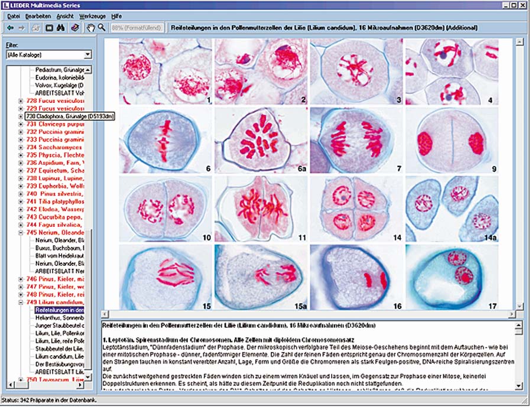Open search with the binoculars icon
The width and height of the screenshot is (532, 410).
[x=61, y=28]
